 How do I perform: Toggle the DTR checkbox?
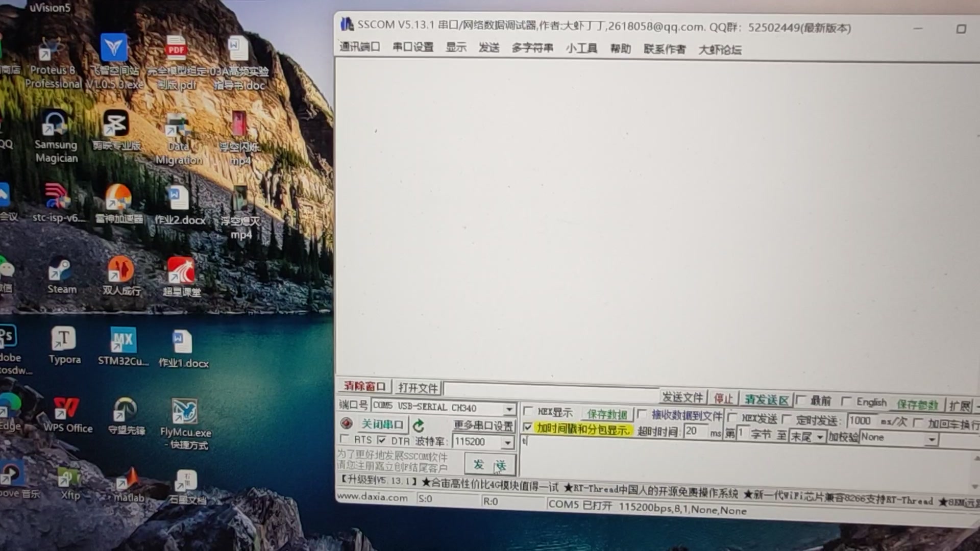382,440
